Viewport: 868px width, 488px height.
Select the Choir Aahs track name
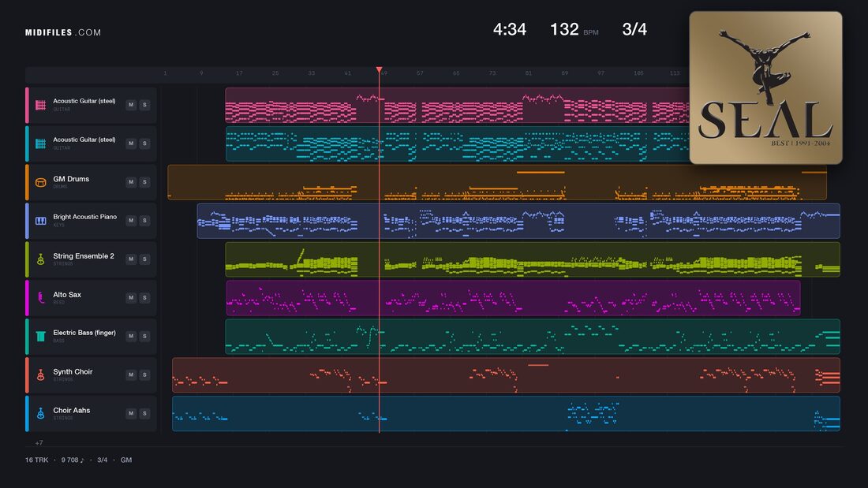pos(71,410)
